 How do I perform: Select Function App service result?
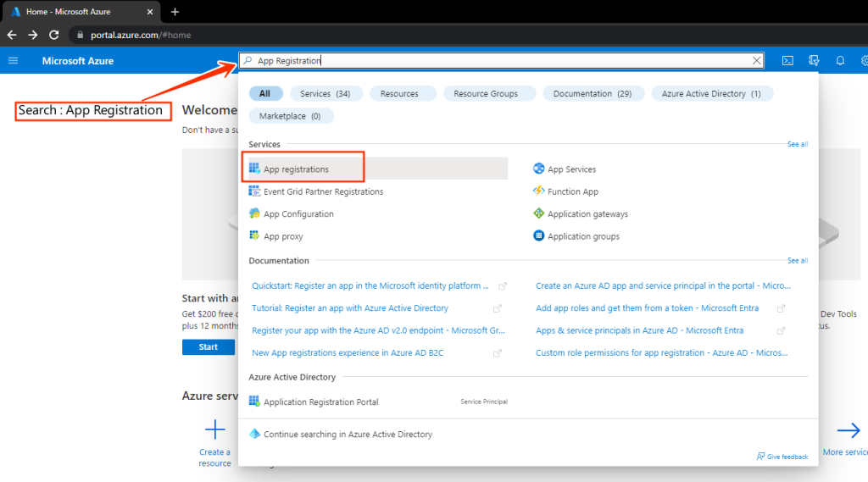coord(572,191)
